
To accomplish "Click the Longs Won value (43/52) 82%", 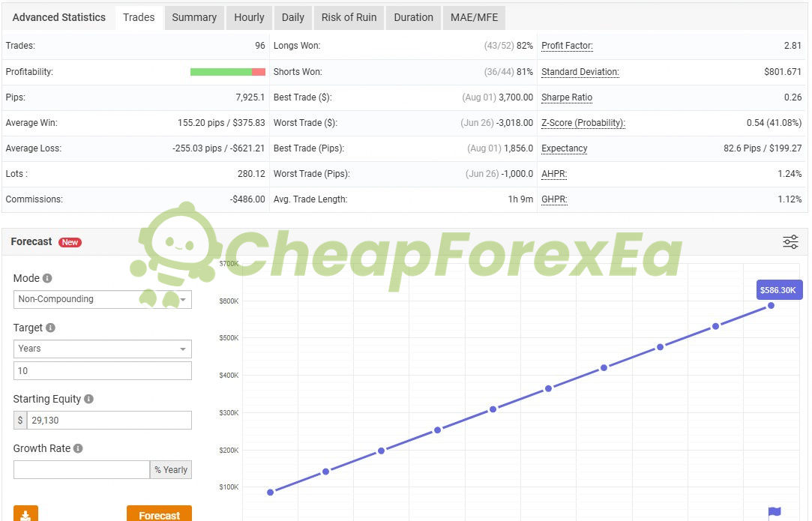I will click(508, 46).
